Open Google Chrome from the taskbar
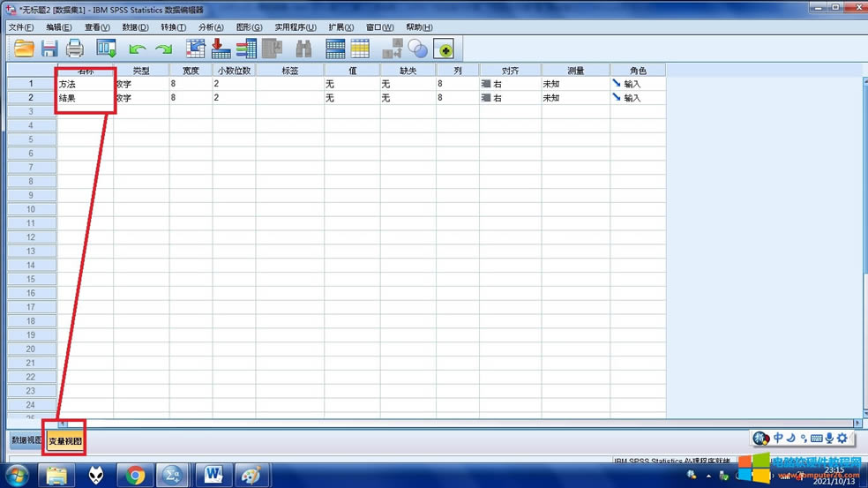Image resolution: width=868 pixels, height=488 pixels. (135, 476)
